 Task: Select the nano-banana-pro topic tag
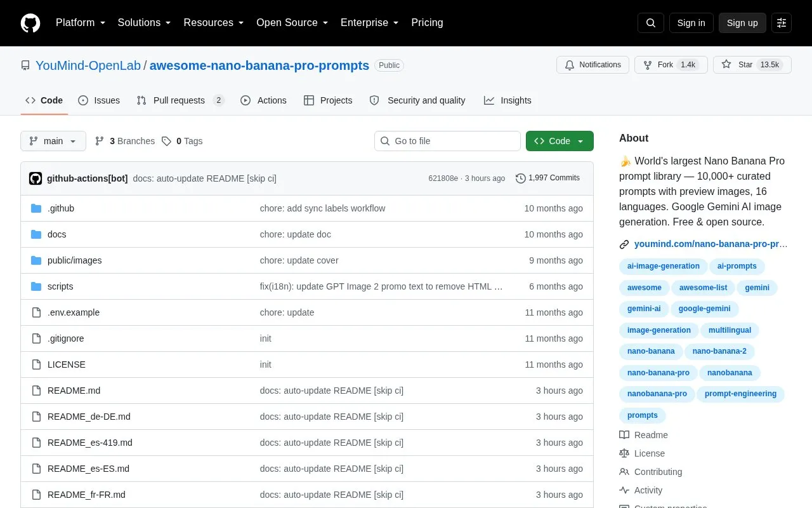pyautogui.click(x=658, y=373)
